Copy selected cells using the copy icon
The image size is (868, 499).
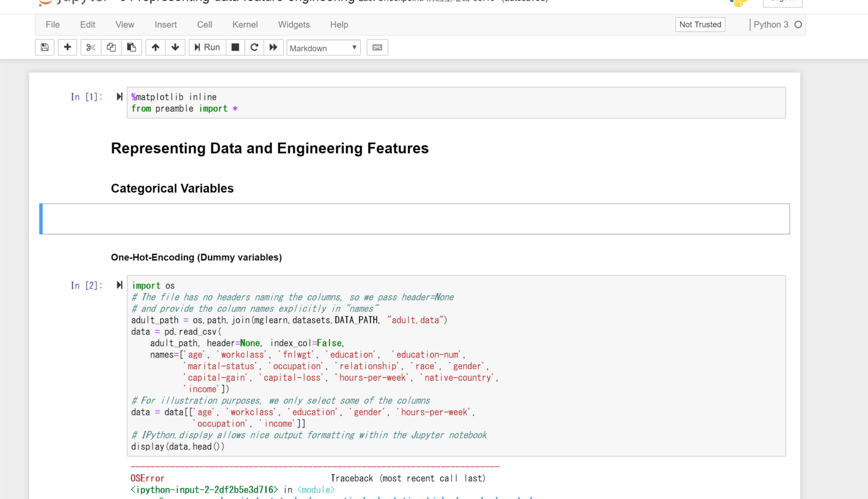(111, 47)
